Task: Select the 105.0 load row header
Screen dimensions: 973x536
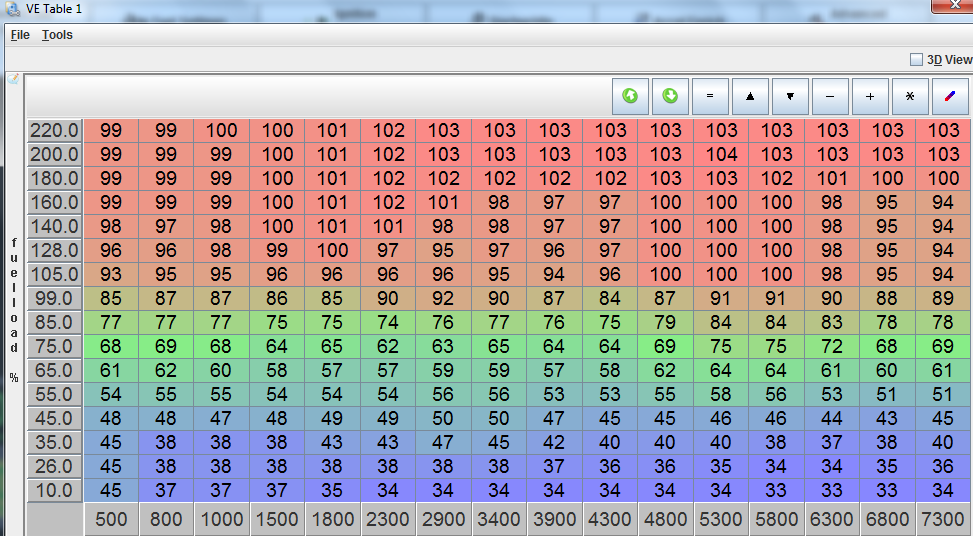Action: pos(55,274)
